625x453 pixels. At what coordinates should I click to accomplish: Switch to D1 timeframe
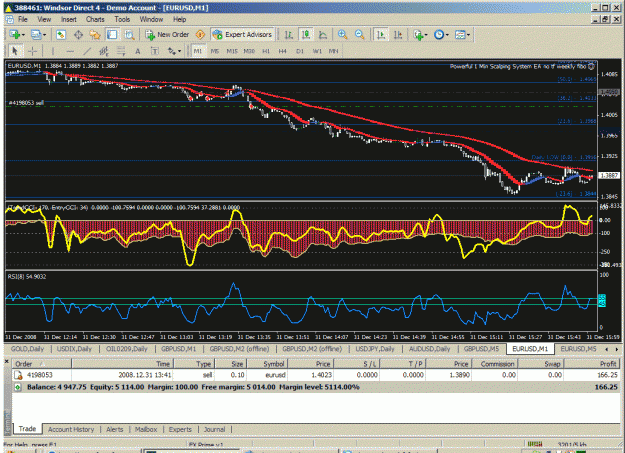300,51
